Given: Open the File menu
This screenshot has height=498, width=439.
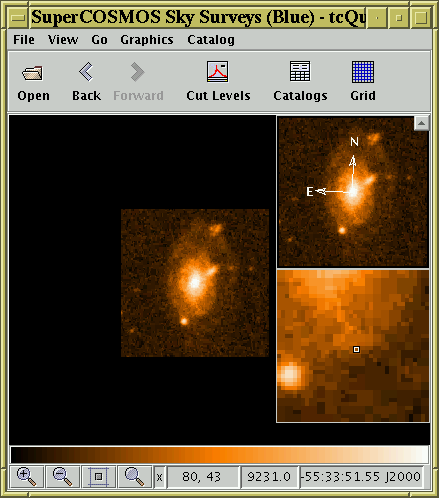Looking at the screenshot, I should 24,40.
